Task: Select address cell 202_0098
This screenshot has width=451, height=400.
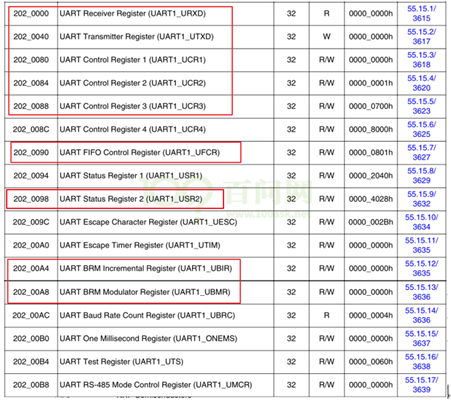Action: (31, 199)
